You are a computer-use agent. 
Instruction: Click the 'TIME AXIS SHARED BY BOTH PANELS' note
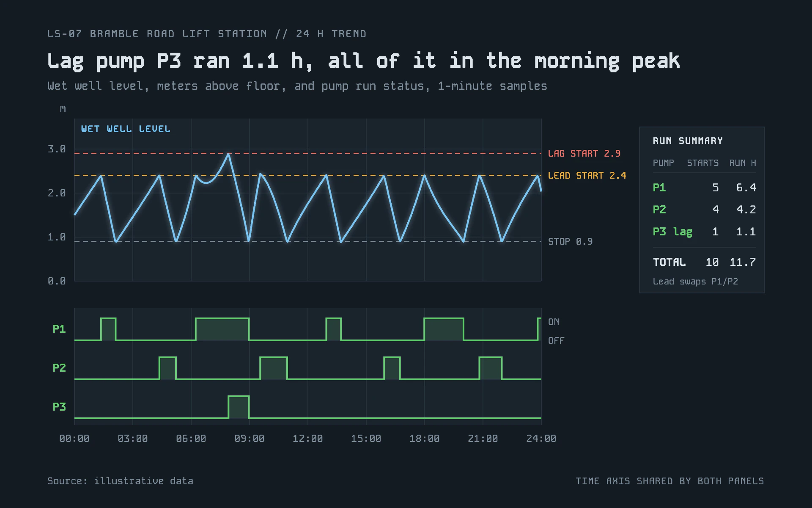coord(670,481)
